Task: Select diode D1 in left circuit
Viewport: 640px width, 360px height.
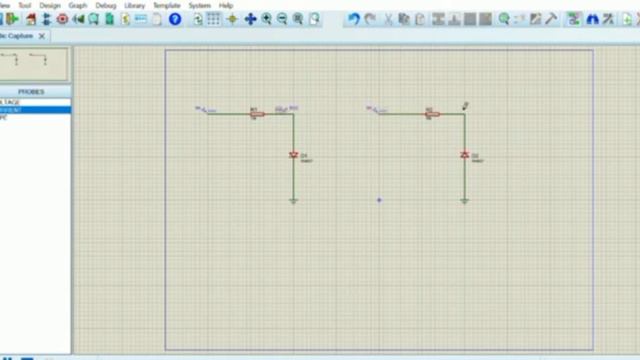Action: click(x=293, y=155)
